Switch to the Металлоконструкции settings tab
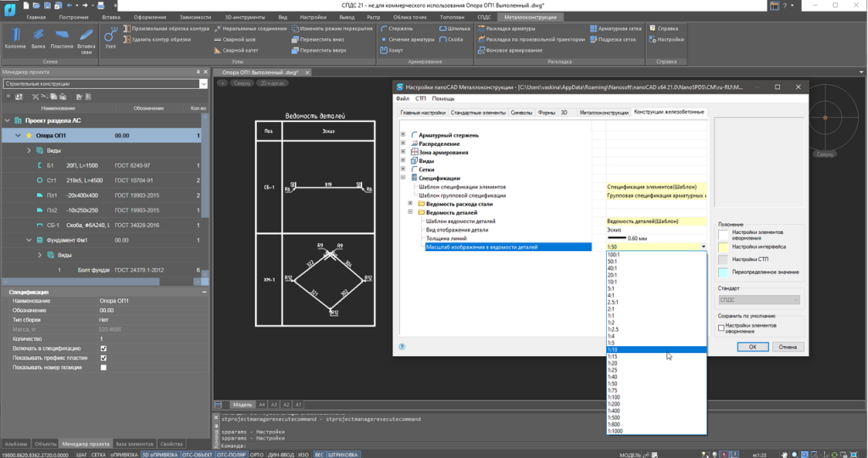The width and height of the screenshot is (868, 458). pos(604,113)
